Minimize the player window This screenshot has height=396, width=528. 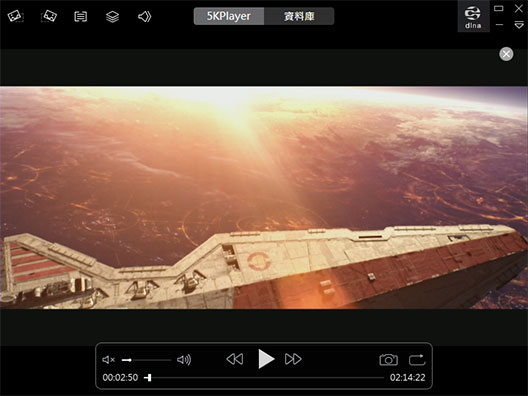(x=499, y=25)
